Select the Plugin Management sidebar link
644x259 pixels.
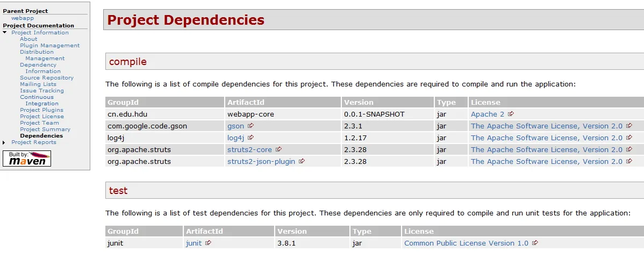point(49,46)
